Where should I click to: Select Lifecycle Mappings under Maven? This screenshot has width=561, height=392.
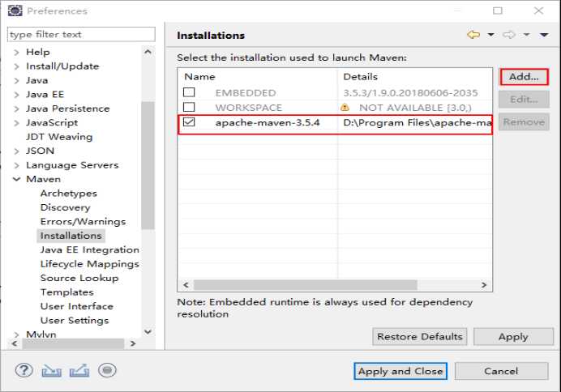[x=89, y=264]
